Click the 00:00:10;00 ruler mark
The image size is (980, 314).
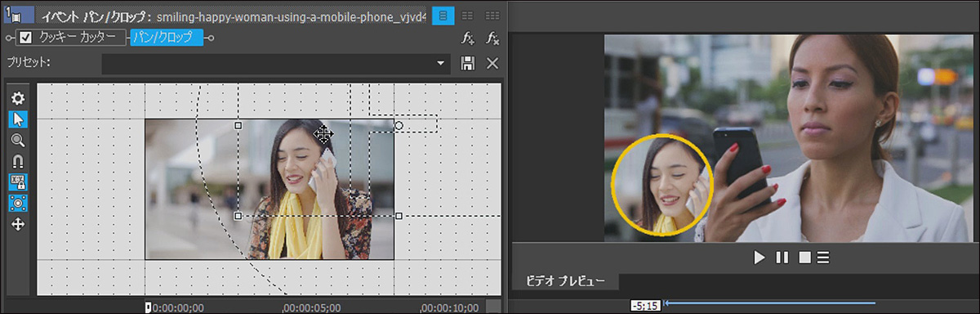(x=450, y=307)
